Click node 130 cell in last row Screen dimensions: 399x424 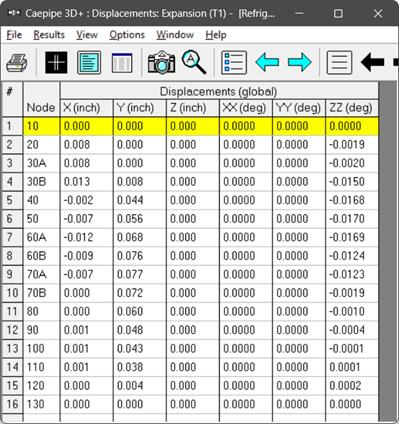coord(41,404)
